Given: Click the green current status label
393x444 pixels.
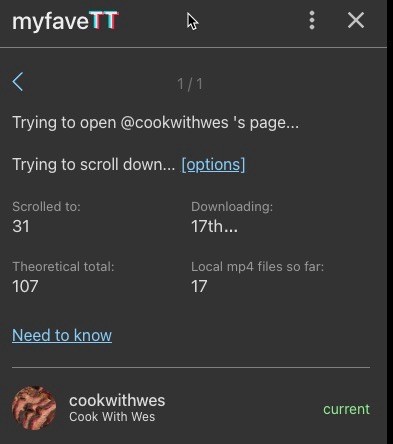Looking at the screenshot, I should click(346, 409).
